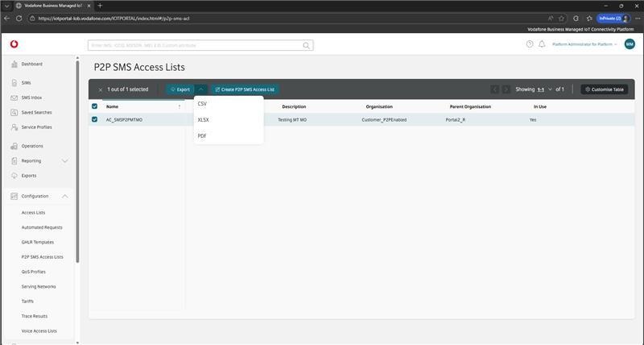
Task: Expand the Reporting section
Action: click(65, 160)
